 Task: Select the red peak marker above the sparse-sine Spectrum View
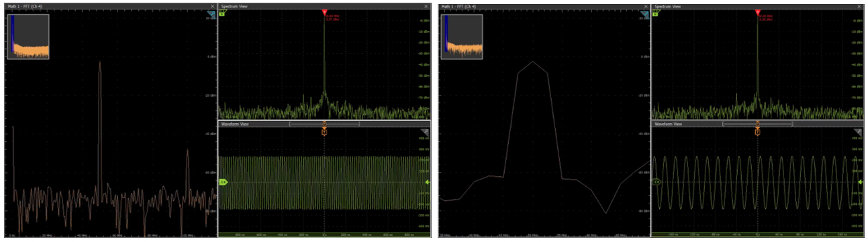757,12
